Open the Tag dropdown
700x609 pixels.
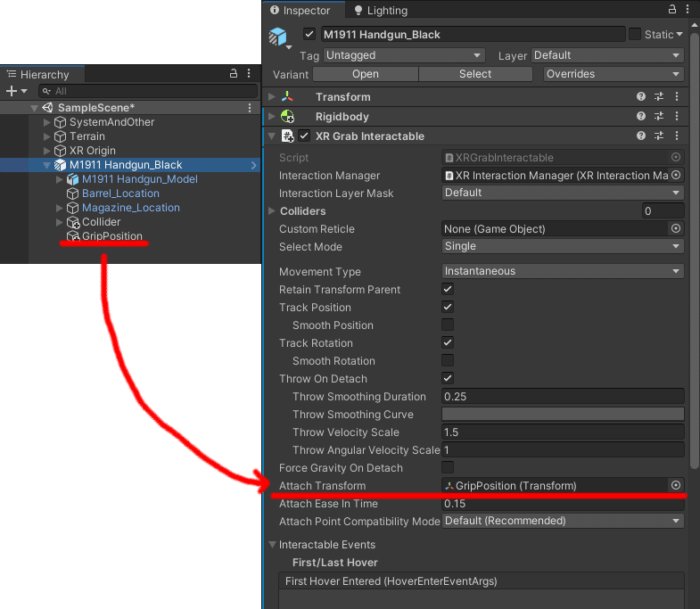tap(404, 55)
